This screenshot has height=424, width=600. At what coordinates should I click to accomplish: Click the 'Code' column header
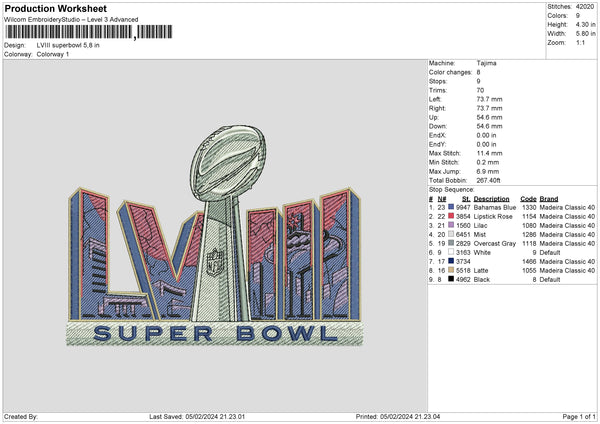pos(528,199)
